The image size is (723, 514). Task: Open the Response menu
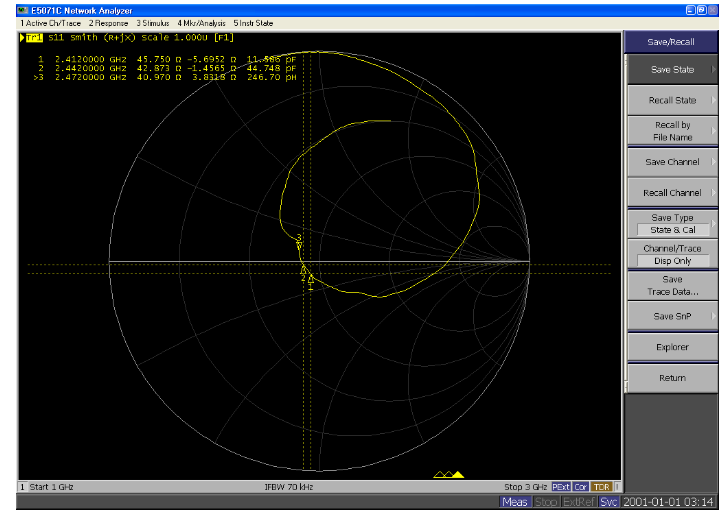point(108,23)
